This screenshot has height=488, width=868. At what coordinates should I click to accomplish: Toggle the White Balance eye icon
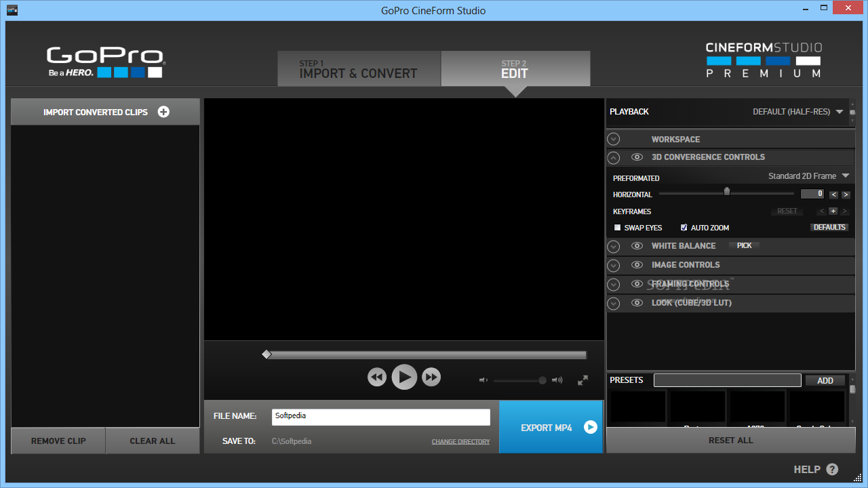pyautogui.click(x=637, y=246)
